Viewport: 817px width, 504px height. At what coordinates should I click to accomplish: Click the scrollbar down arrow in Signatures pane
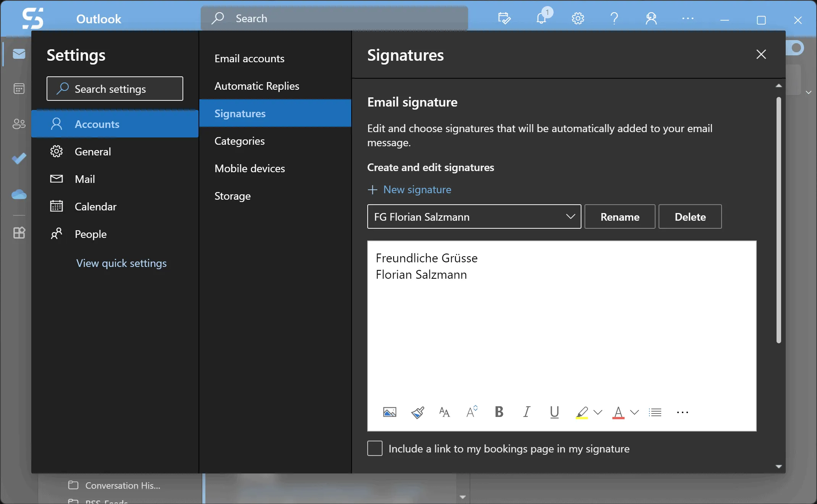tap(778, 466)
